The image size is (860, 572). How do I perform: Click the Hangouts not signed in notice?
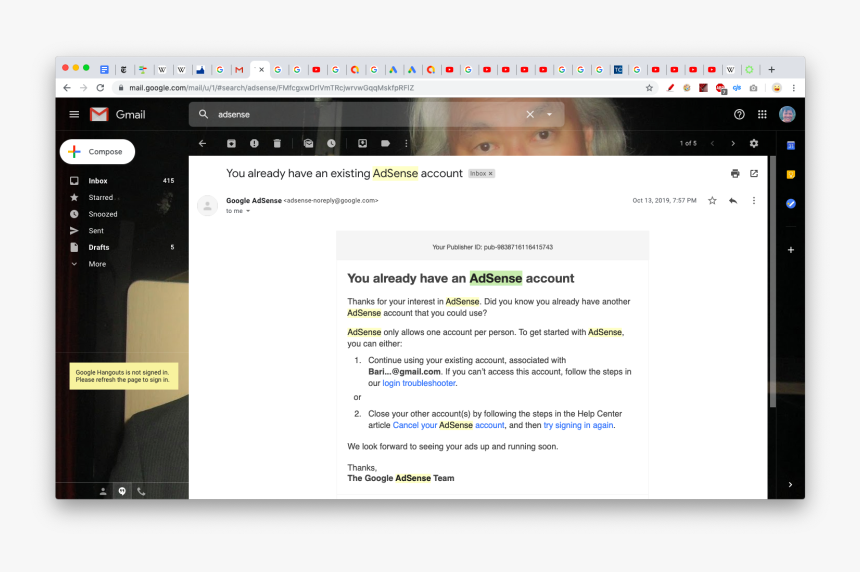click(123, 376)
